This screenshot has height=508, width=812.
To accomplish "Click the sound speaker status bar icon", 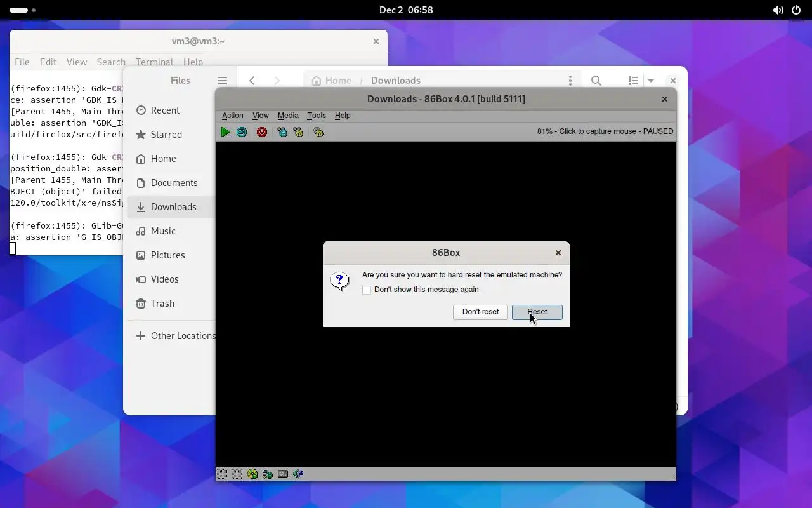I will [x=298, y=474].
